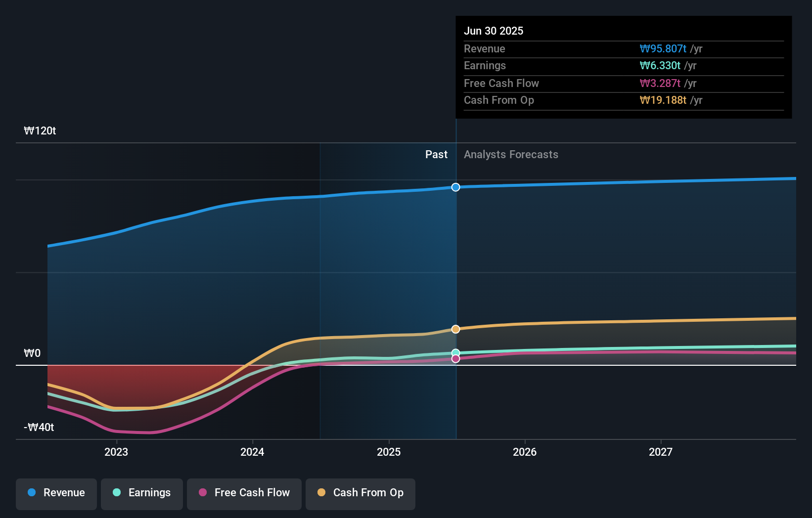Viewport: 812px width, 518px height.
Task: Click the Jun 30 2025 tooltip date
Action: click(494, 31)
